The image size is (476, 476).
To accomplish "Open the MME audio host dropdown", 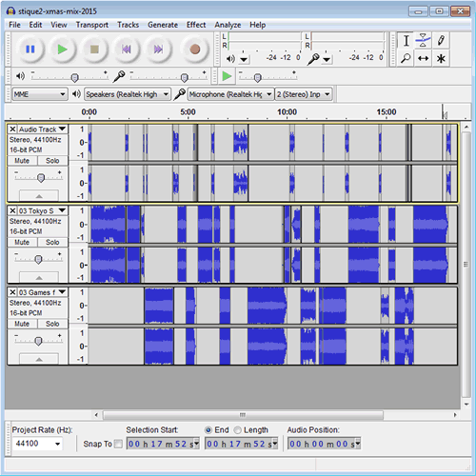I will tap(40, 94).
